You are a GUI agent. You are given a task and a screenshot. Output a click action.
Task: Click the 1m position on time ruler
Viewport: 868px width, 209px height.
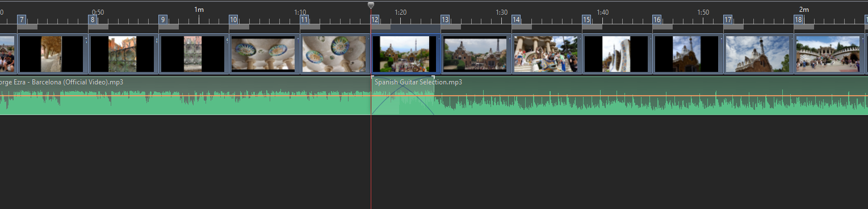(x=199, y=10)
